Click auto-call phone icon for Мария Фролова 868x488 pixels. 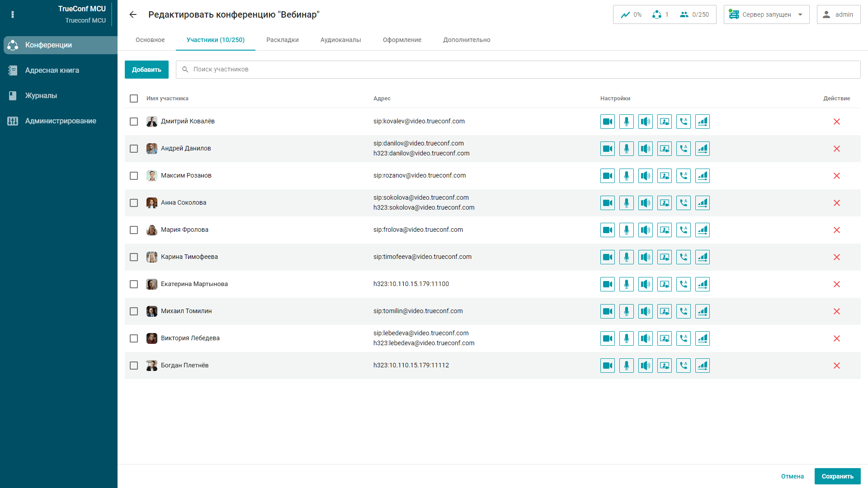pos(684,230)
